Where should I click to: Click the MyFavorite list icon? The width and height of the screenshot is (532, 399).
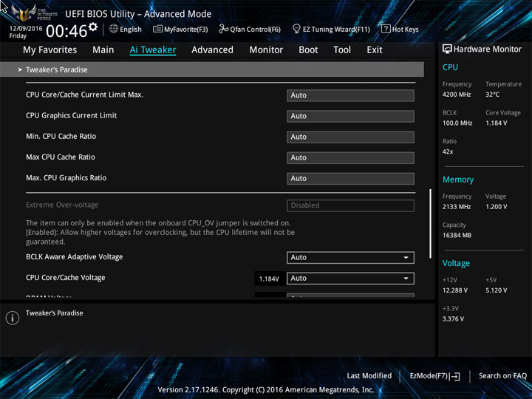tap(157, 29)
